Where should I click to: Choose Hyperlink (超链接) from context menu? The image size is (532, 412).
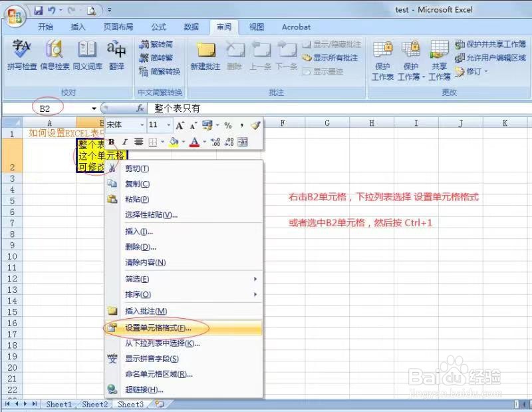click(184, 389)
